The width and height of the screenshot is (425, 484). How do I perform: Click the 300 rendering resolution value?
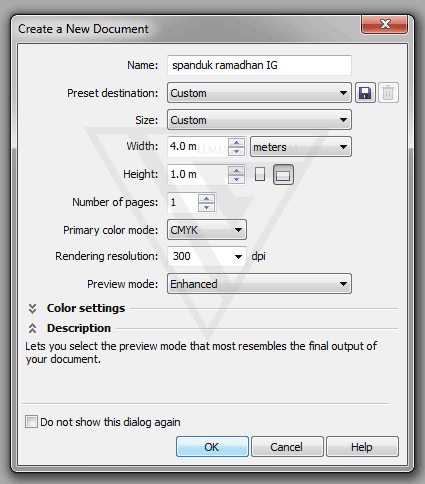coord(182,256)
